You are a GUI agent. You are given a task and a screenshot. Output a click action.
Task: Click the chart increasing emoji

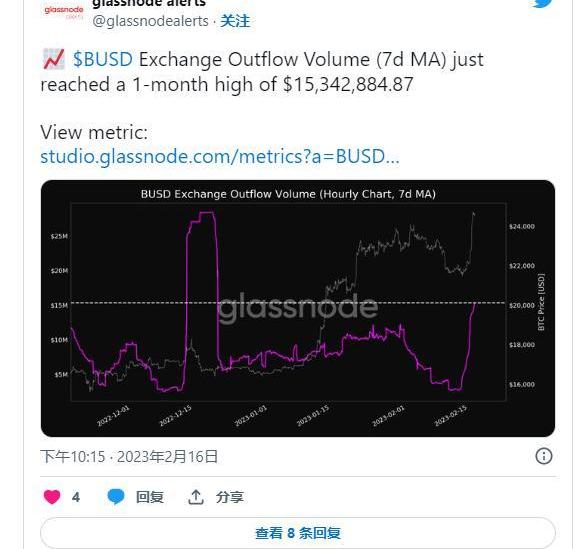click(x=54, y=60)
